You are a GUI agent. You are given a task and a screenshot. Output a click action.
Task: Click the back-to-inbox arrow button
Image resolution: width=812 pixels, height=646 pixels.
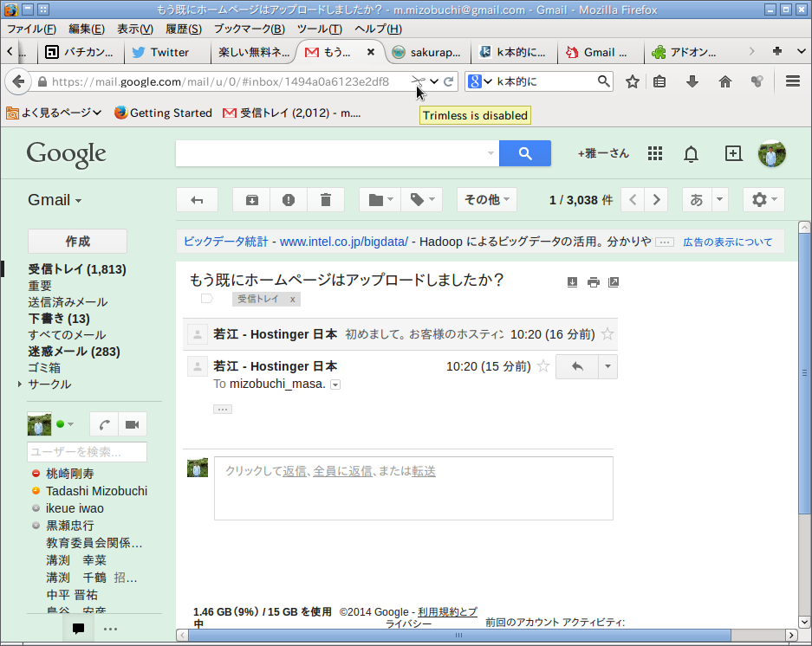coord(197,200)
